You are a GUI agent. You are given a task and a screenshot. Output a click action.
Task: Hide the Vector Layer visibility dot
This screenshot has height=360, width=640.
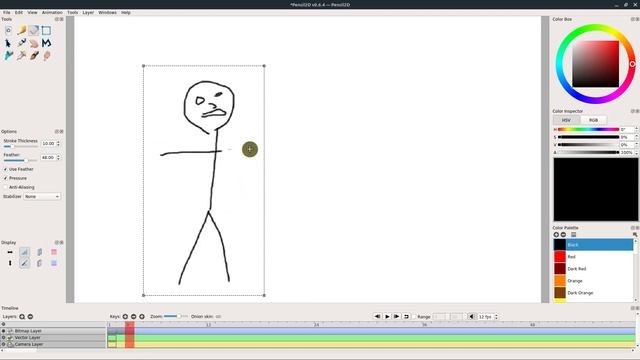(x=4, y=338)
